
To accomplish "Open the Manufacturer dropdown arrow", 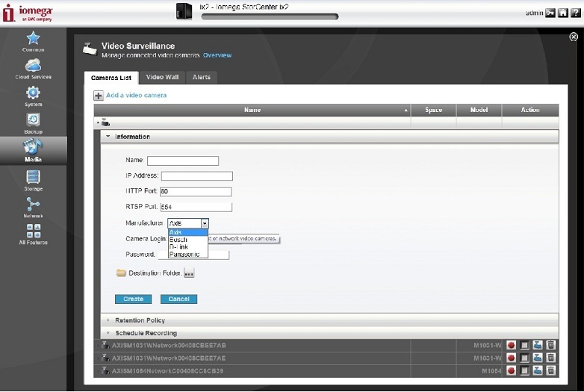I will 205,223.
